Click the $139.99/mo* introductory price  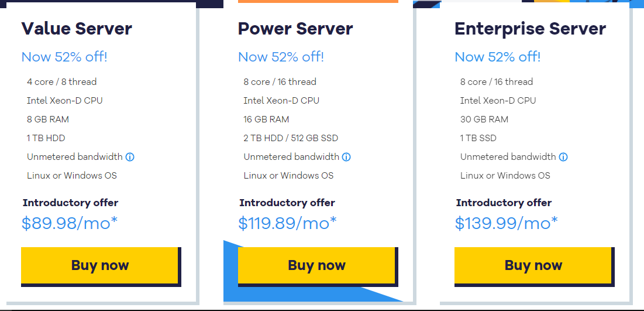506,223
